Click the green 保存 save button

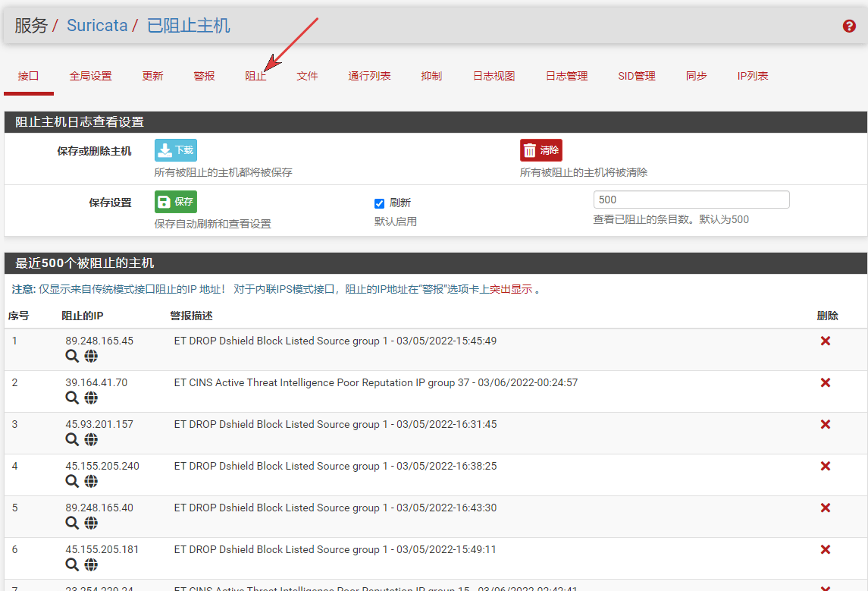tap(176, 202)
